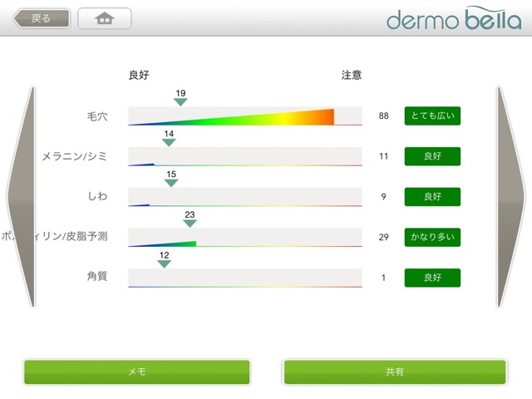Viewport: 532px width, 399px height.
Task: Tap 良好 badge for しわ row
Action: pyautogui.click(x=432, y=197)
